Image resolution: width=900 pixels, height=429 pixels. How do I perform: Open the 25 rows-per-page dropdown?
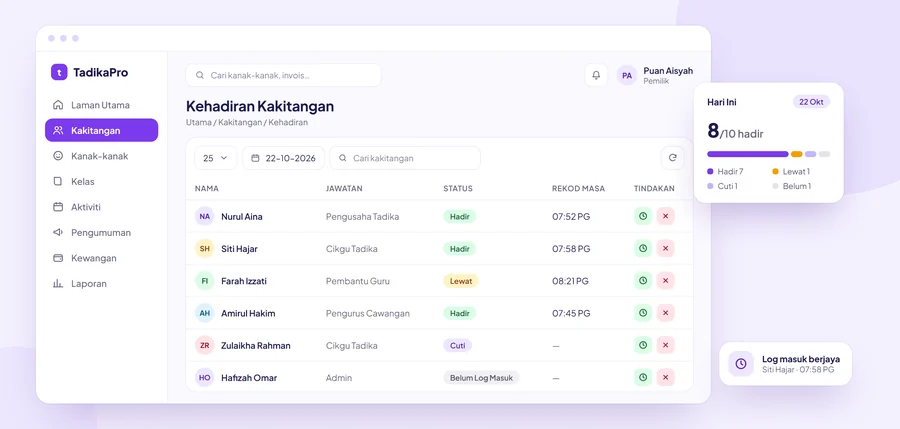(x=215, y=158)
